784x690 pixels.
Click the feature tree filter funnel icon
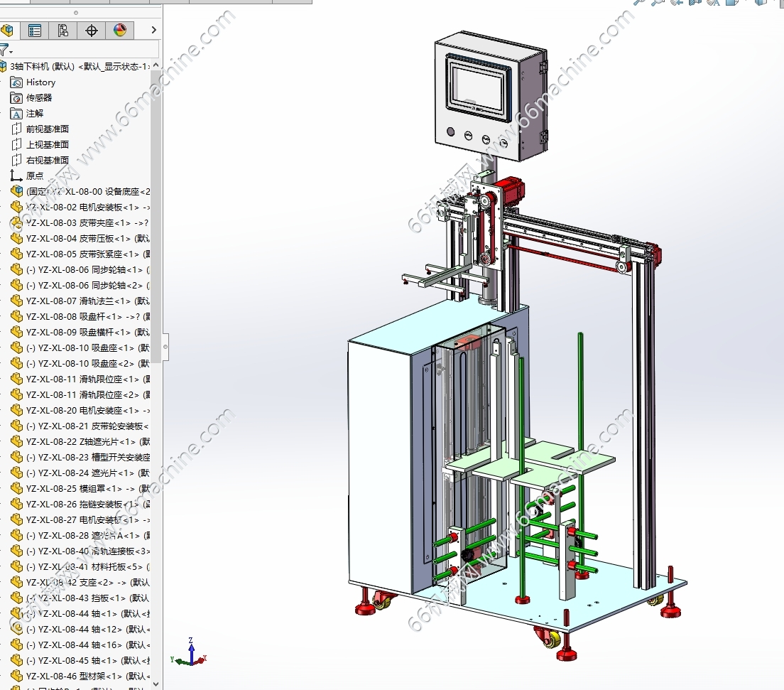4,50
